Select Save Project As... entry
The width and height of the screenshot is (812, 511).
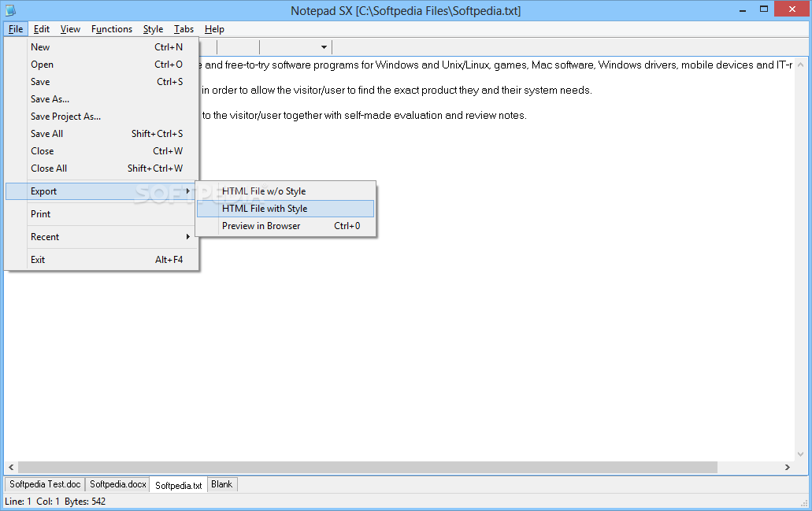102,117
